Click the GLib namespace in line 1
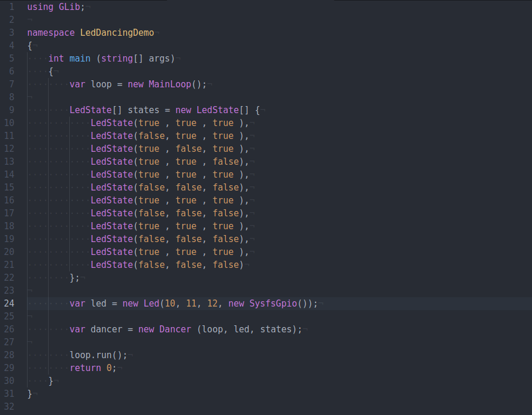This screenshot has width=532, height=415. pos(70,6)
